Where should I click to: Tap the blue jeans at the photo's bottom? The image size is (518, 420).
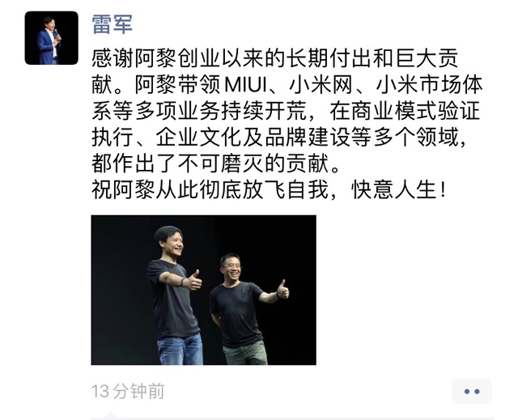(180, 350)
